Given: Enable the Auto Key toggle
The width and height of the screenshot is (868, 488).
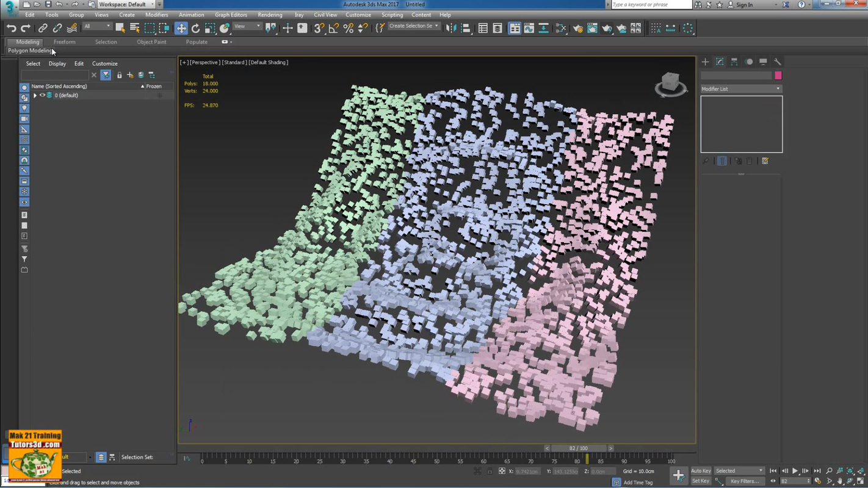Looking at the screenshot, I should coord(700,470).
